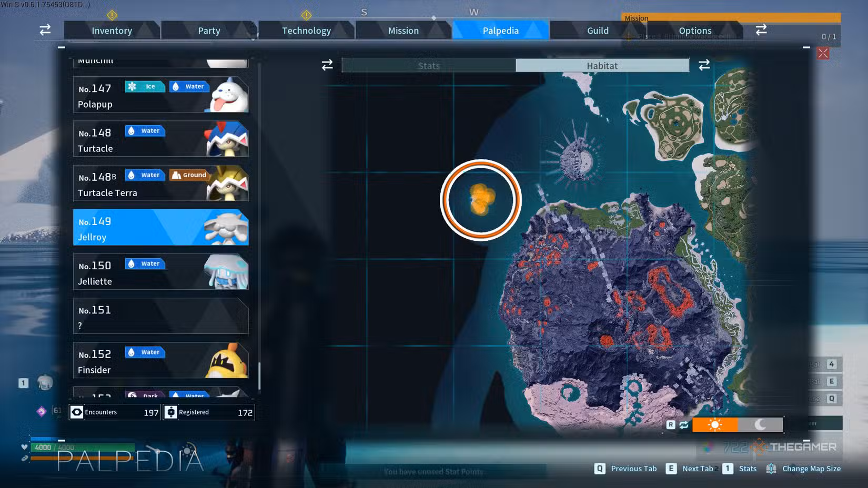Show the Stats sub-tab
Screen dimensions: 868x488
429,65
